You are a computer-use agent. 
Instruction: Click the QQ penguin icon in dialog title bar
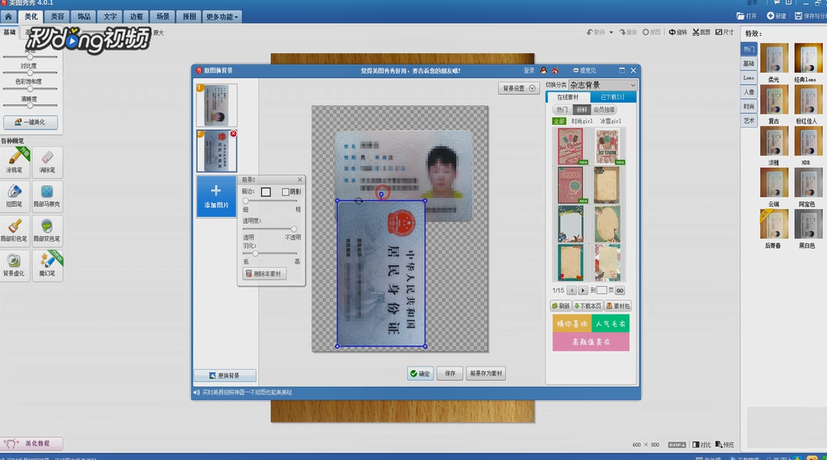click(544, 70)
